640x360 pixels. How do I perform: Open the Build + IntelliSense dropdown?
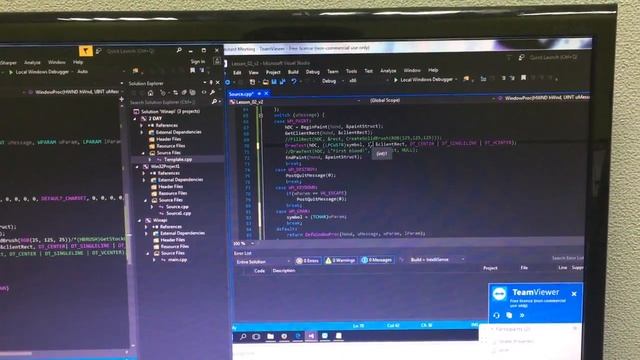coord(437,260)
